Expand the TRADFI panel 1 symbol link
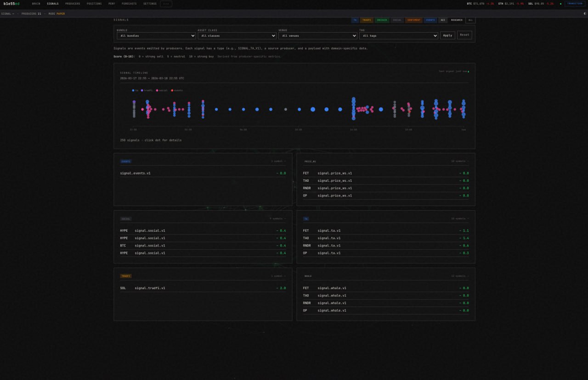588x380 pixels. 278,276
